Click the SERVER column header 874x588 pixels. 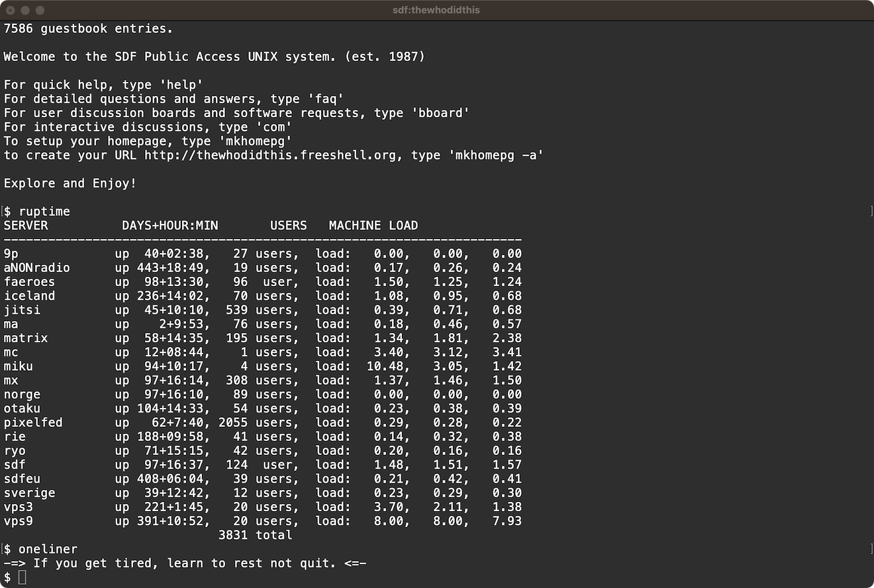[26, 225]
